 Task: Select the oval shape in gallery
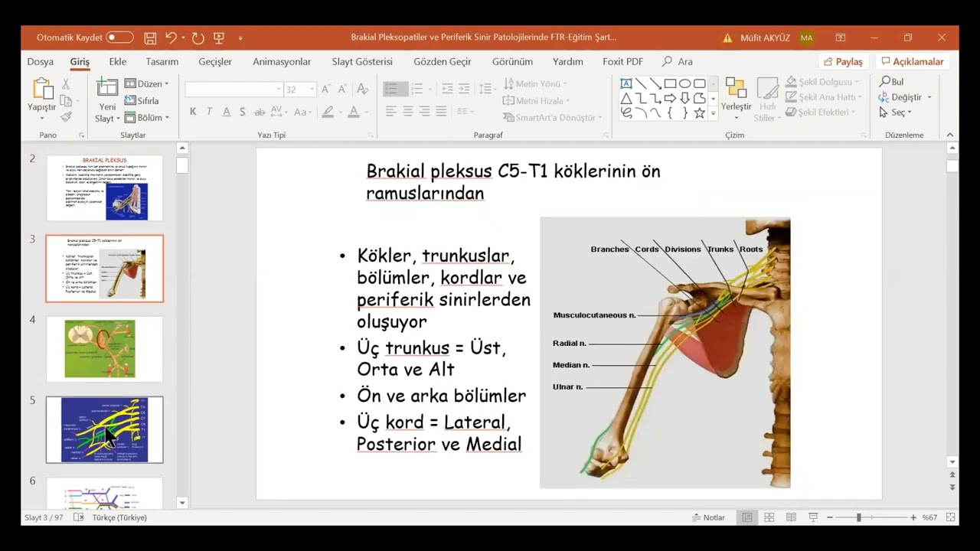pyautogui.click(x=684, y=83)
